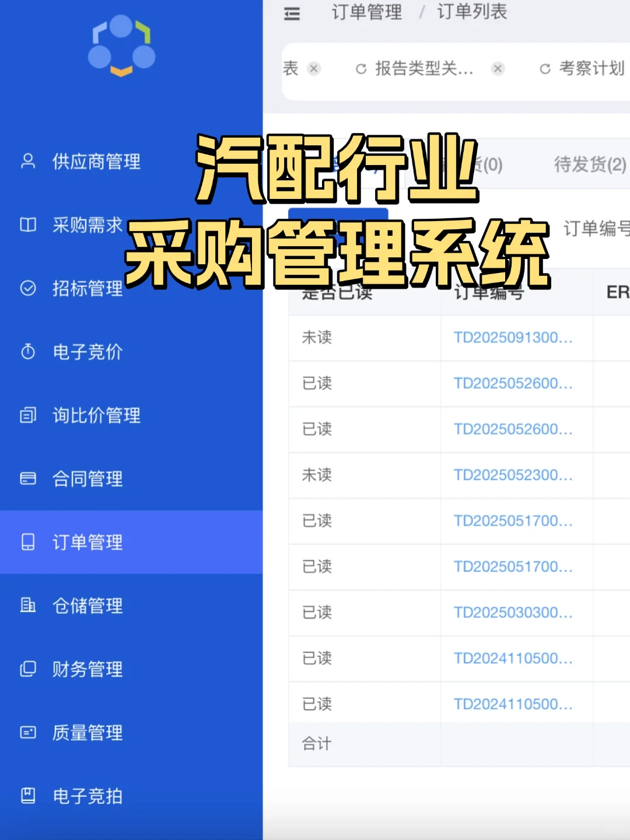Select the 供应商管理 sidebar icon

pos(27,162)
